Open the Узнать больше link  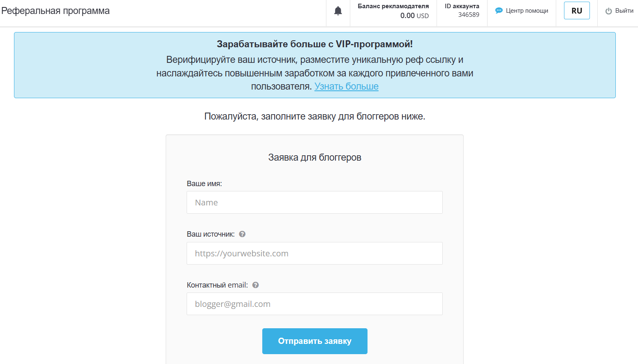(x=346, y=86)
